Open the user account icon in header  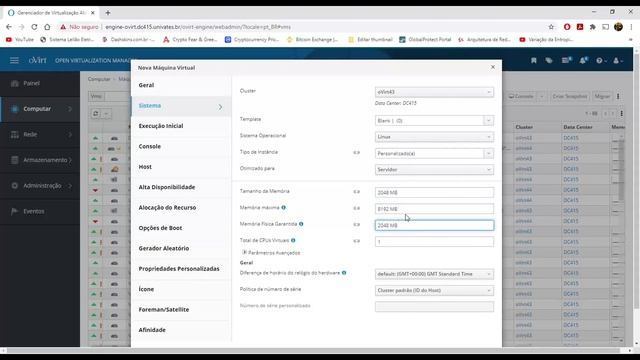(x=618, y=60)
